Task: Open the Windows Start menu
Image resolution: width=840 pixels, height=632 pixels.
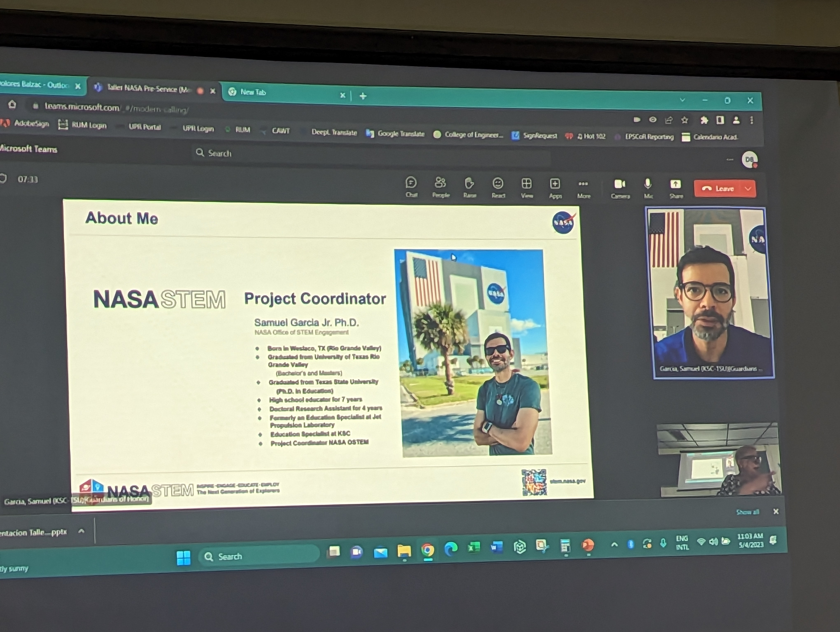Action: 183,558
